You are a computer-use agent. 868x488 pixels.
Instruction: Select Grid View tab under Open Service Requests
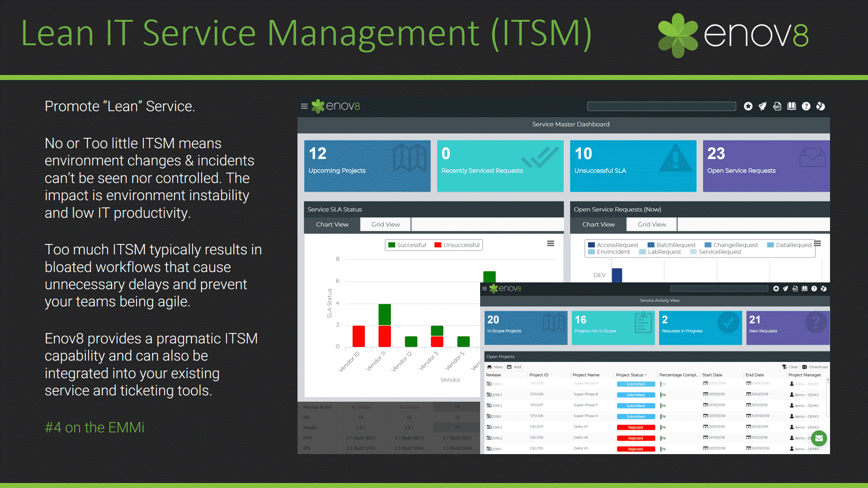tap(652, 225)
